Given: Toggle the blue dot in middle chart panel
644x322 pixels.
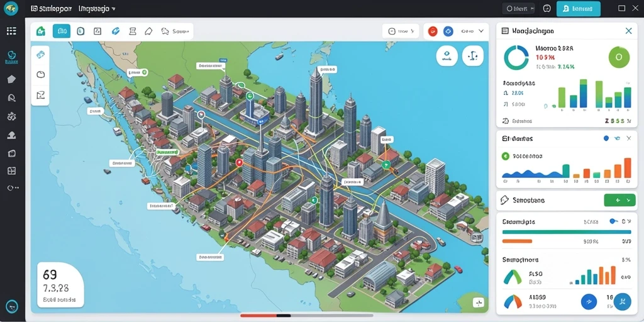Looking at the screenshot, I should pyautogui.click(x=606, y=139).
